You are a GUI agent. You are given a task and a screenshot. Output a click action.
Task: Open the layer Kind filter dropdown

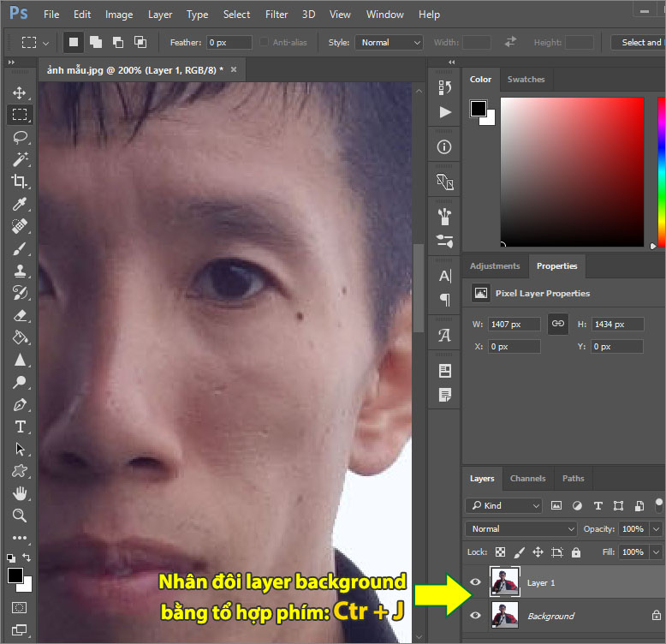(505, 505)
